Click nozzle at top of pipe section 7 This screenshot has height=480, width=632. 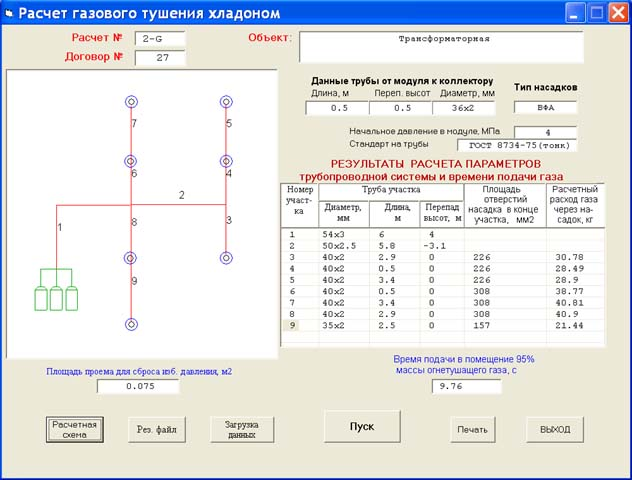(131, 101)
